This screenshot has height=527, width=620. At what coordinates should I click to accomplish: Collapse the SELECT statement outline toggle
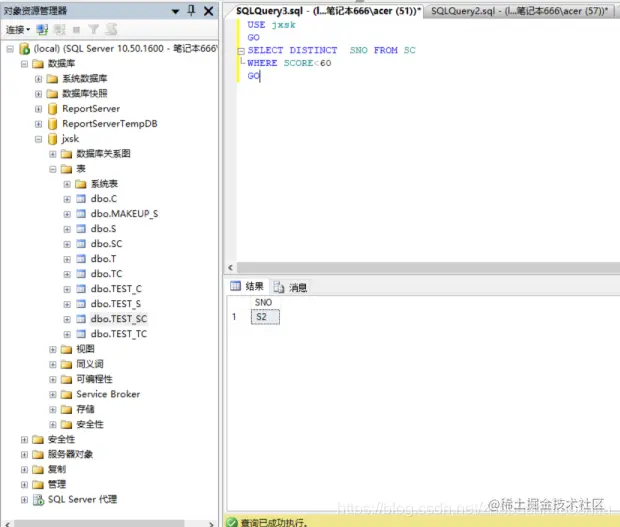coord(241,51)
